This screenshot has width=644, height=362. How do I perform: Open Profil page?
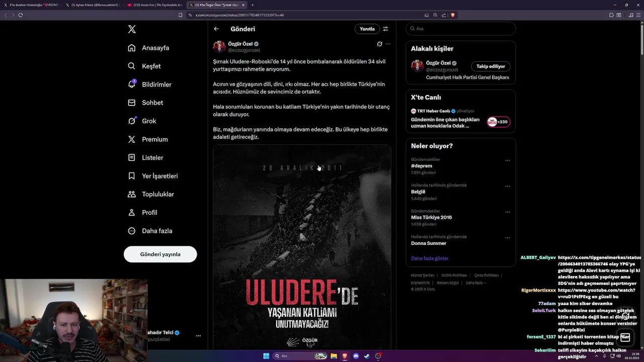(x=142, y=212)
